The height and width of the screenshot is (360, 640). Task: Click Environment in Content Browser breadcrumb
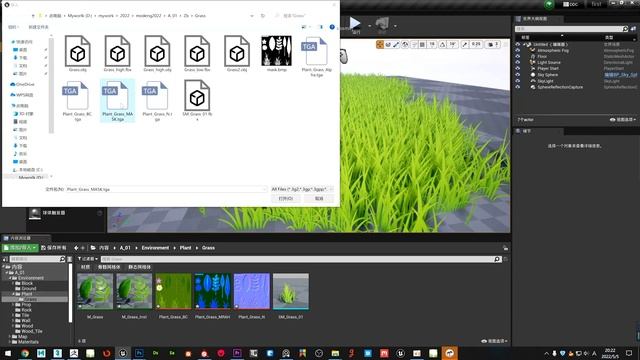[x=155, y=248]
